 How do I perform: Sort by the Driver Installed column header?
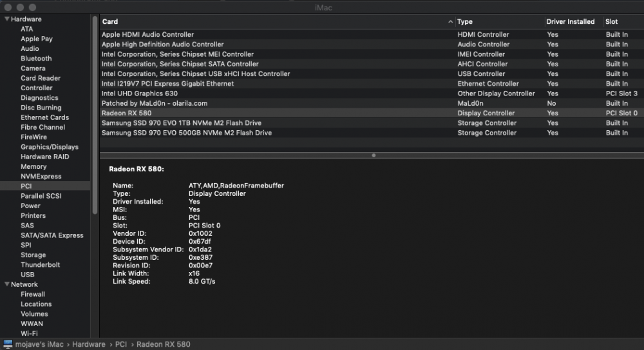(570, 21)
